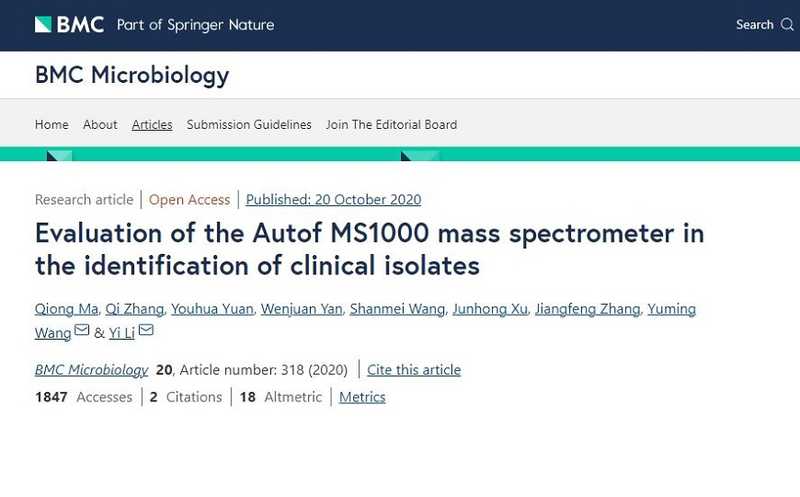Click the published date link

tap(333, 199)
